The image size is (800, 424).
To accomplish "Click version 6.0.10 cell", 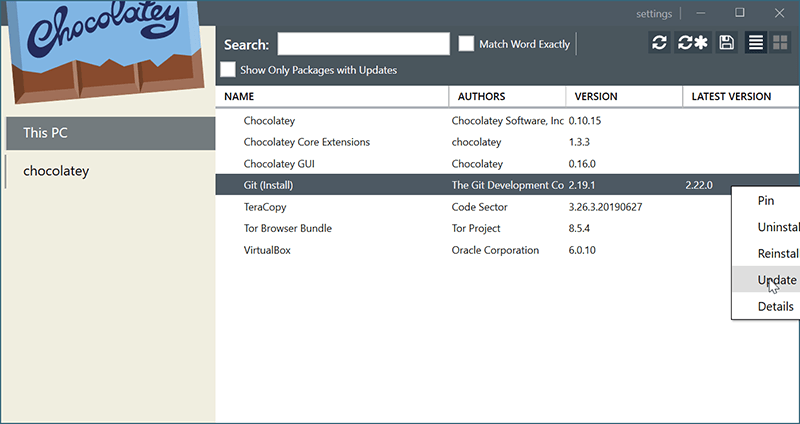I will (582, 250).
